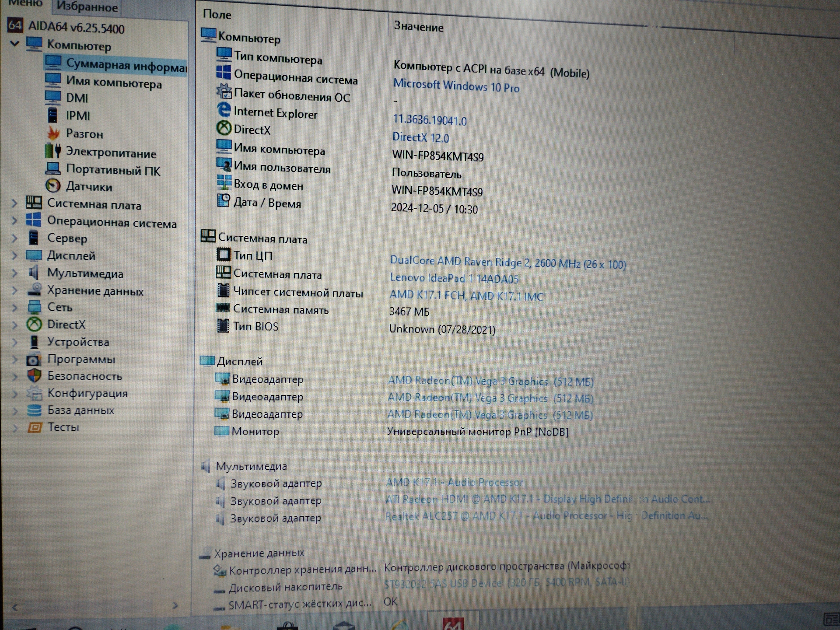The image size is (840, 630).
Task: Expand the Сеть tree node
Action: tap(14, 308)
